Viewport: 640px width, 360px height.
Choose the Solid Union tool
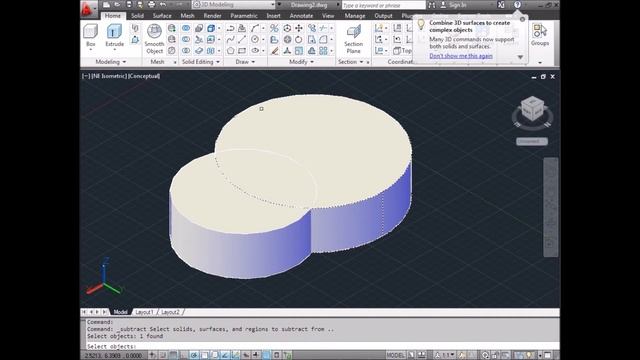pos(186,28)
